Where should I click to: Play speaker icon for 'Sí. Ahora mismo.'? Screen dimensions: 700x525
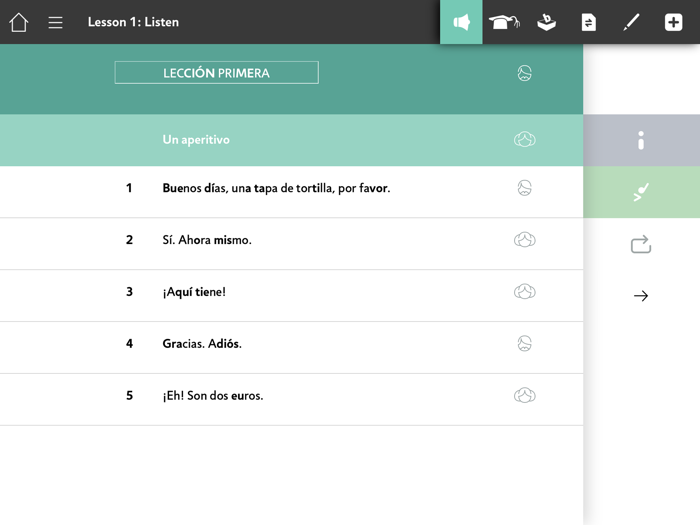tap(525, 240)
